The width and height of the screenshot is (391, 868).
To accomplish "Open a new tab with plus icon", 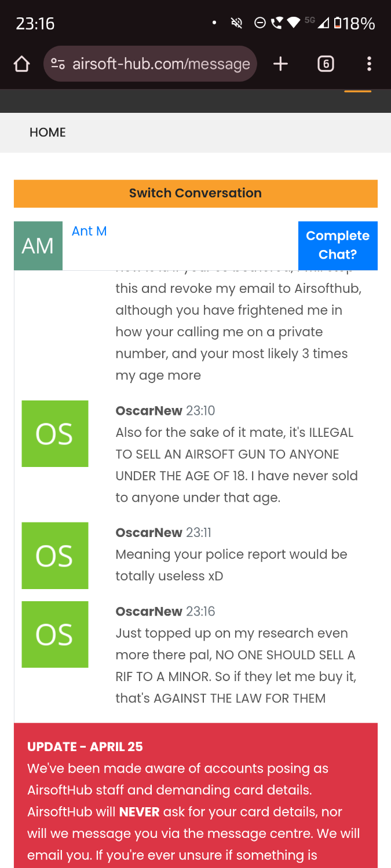I will click(280, 64).
